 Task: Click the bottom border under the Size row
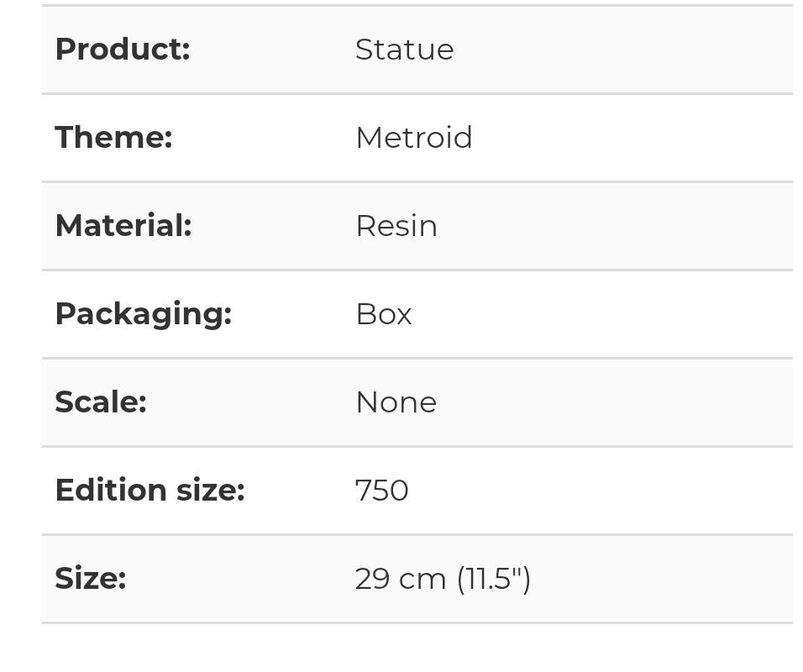click(417, 622)
